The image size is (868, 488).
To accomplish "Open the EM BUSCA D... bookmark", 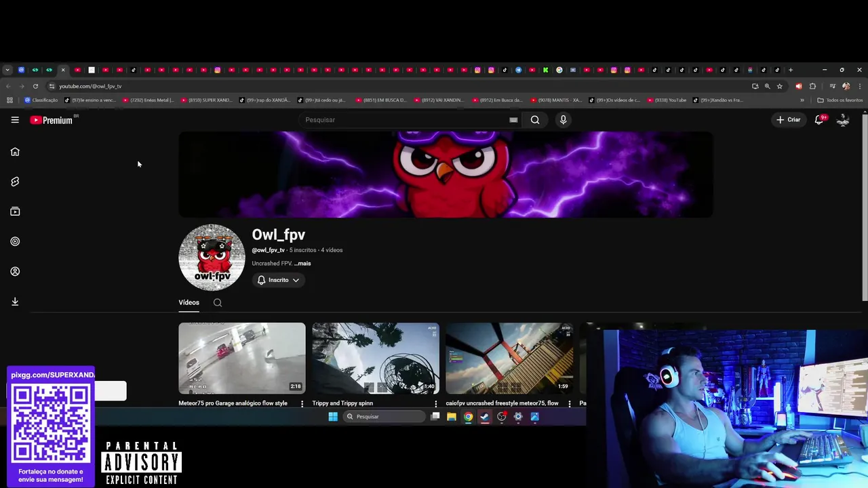I will [381, 100].
